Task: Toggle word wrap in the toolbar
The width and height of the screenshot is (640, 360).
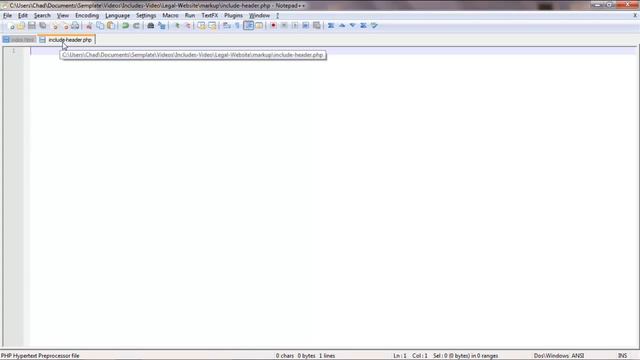Action: pos(227,26)
